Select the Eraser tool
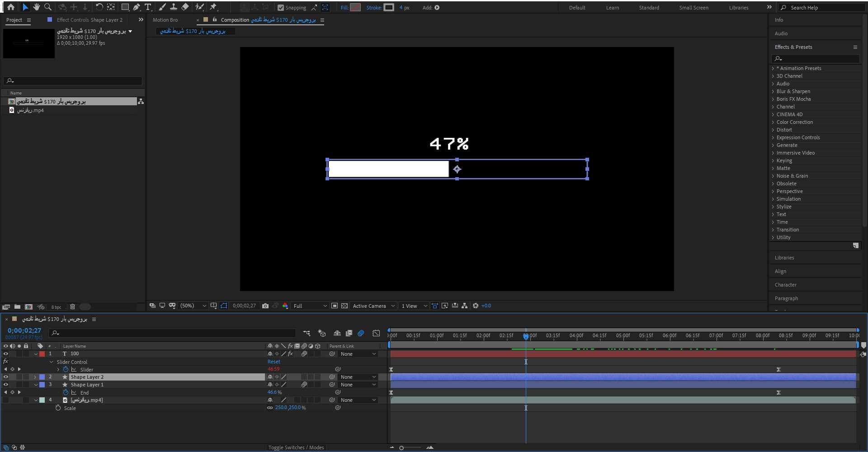Viewport: 868px width, 452px height. click(185, 7)
